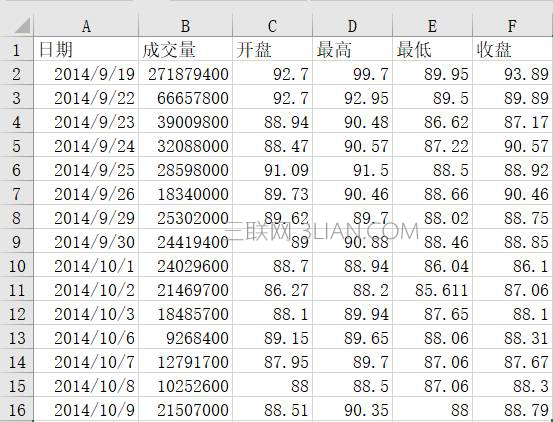
Task: Select row 9 header
Action: click(x=17, y=241)
